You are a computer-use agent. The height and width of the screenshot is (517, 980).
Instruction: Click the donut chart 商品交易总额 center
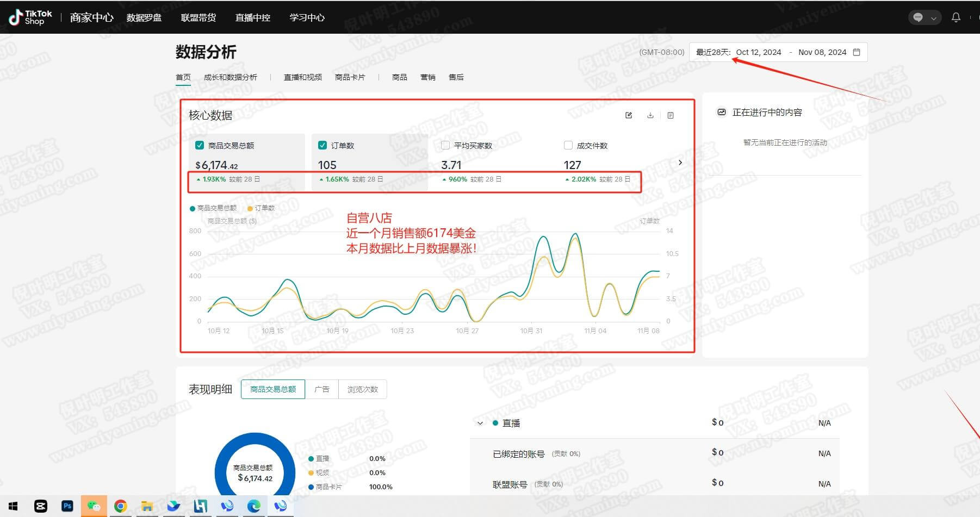click(x=255, y=473)
